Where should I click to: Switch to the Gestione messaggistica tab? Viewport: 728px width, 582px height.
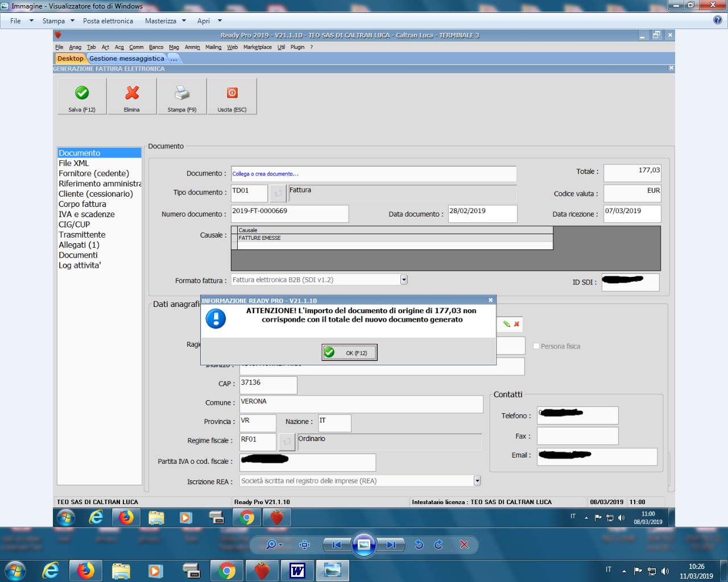(126, 59)
